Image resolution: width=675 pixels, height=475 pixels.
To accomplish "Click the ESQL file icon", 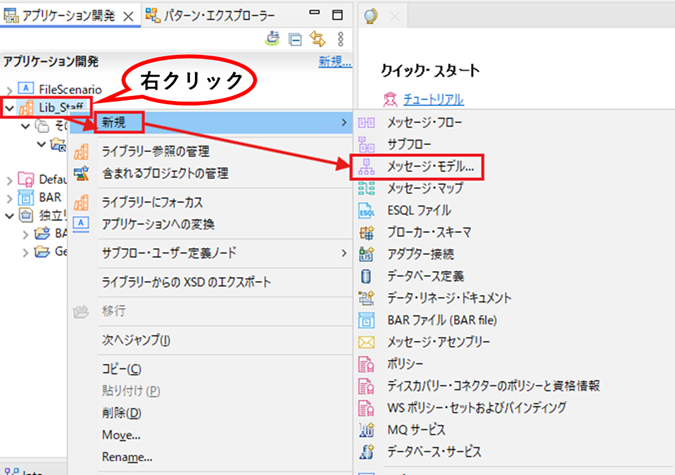I will click(366, 211).
